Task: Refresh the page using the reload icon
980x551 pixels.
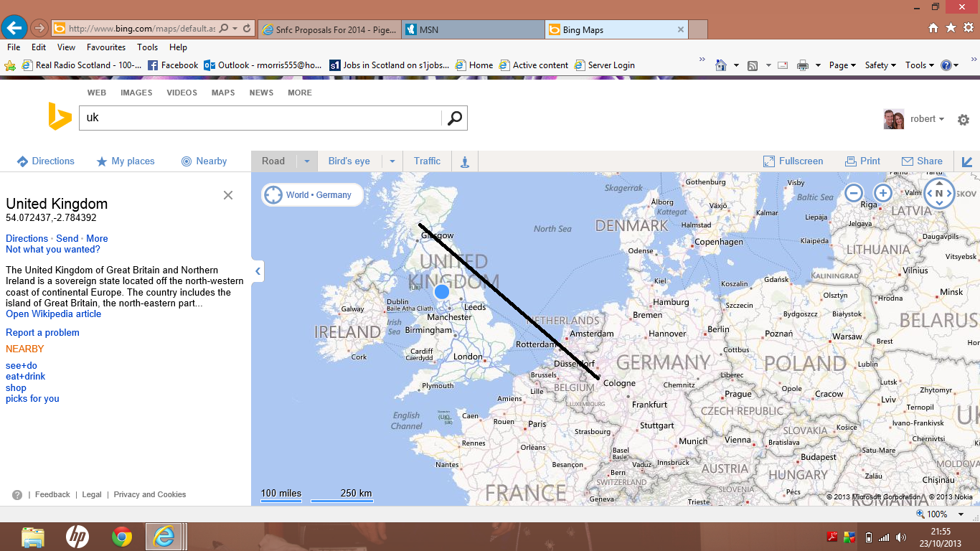Action: tap(248, 29)
